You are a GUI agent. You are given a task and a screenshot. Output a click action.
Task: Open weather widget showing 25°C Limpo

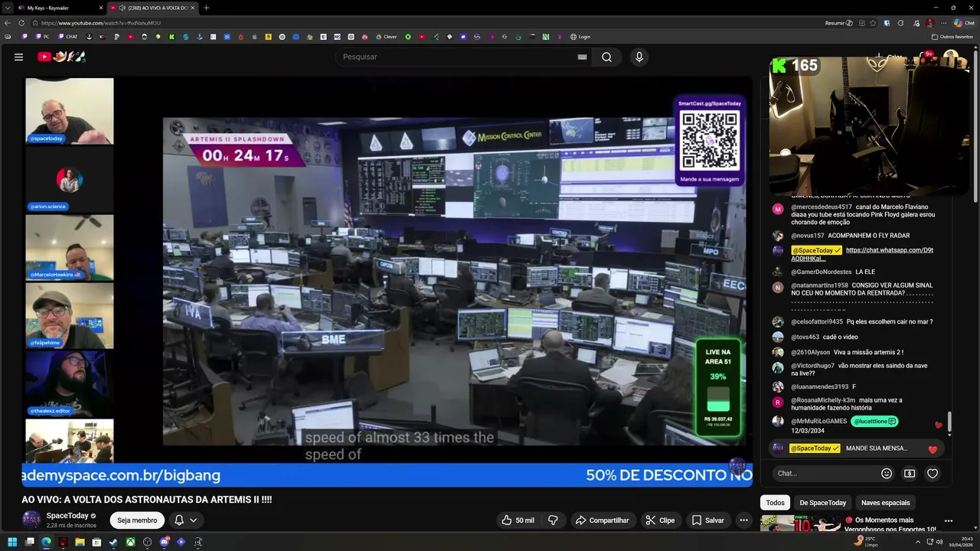tap(867, 542)
